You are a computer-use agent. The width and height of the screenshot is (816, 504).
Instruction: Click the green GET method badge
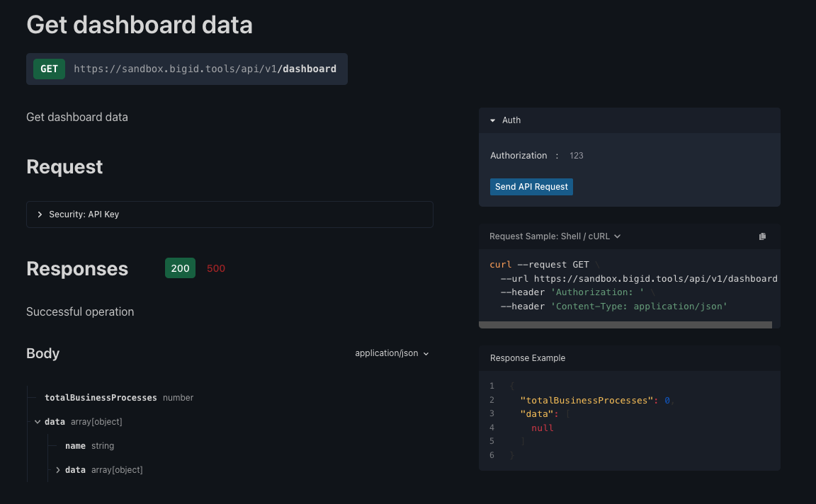click(49, 69)
